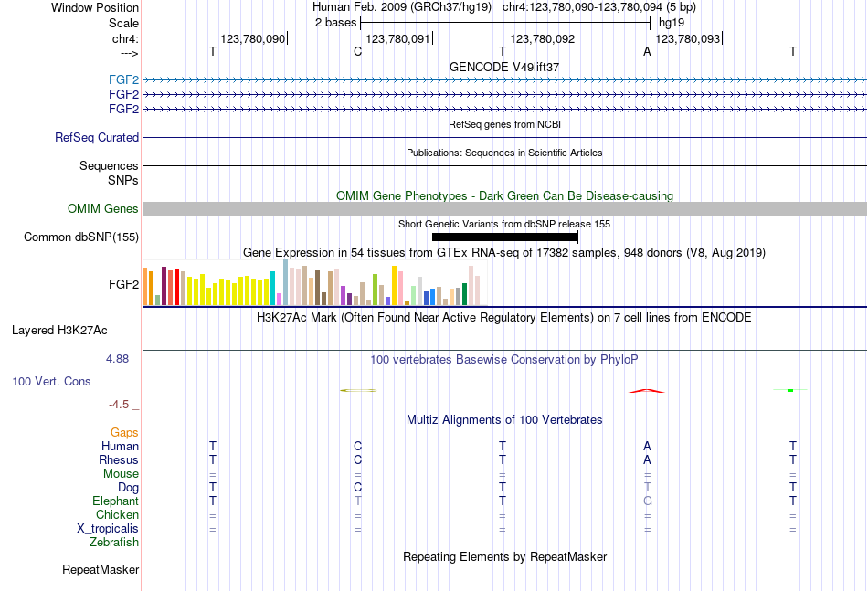Open 100 vertebrates Basewise Conservation by PhyloP title

click(x=504, y=360)
